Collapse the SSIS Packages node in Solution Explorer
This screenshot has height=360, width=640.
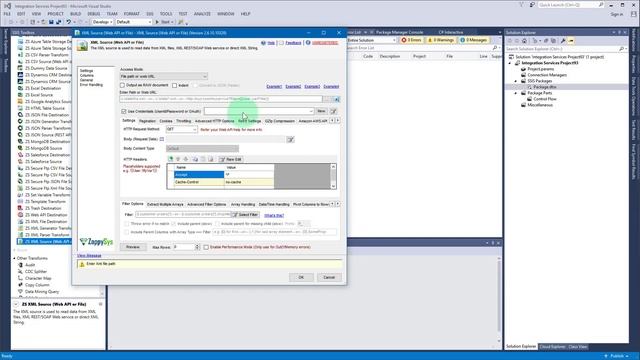click(516, 81)
